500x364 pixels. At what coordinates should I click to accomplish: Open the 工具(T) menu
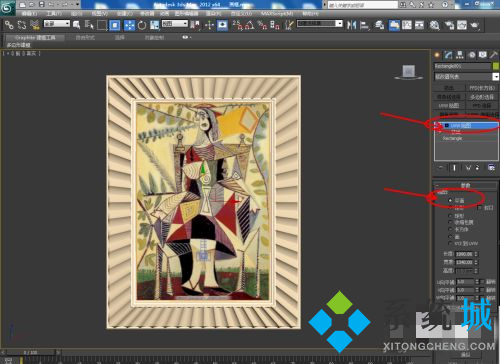(x=54, y=14)
